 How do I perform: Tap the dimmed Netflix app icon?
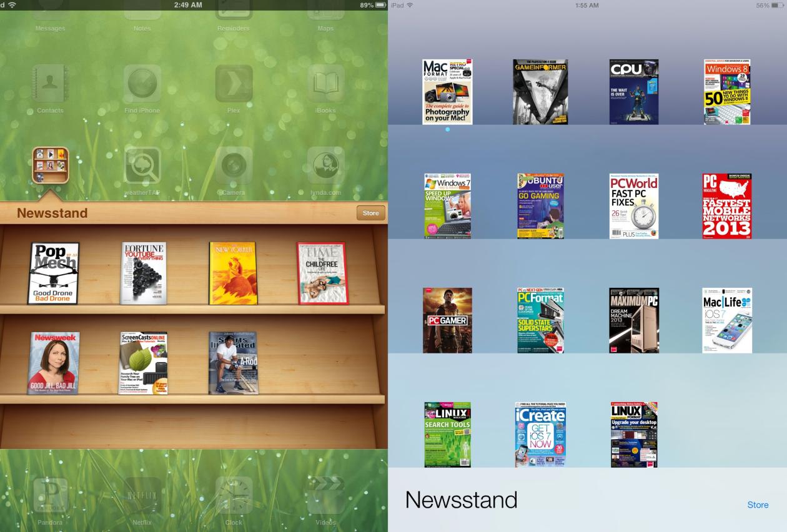pos(142,496)
